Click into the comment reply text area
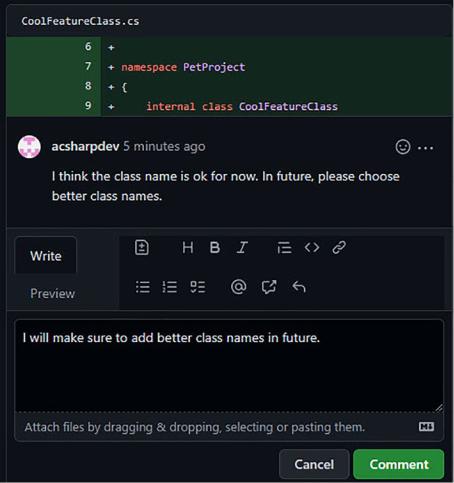Viewport: 454px width, 483px height. 229,366
